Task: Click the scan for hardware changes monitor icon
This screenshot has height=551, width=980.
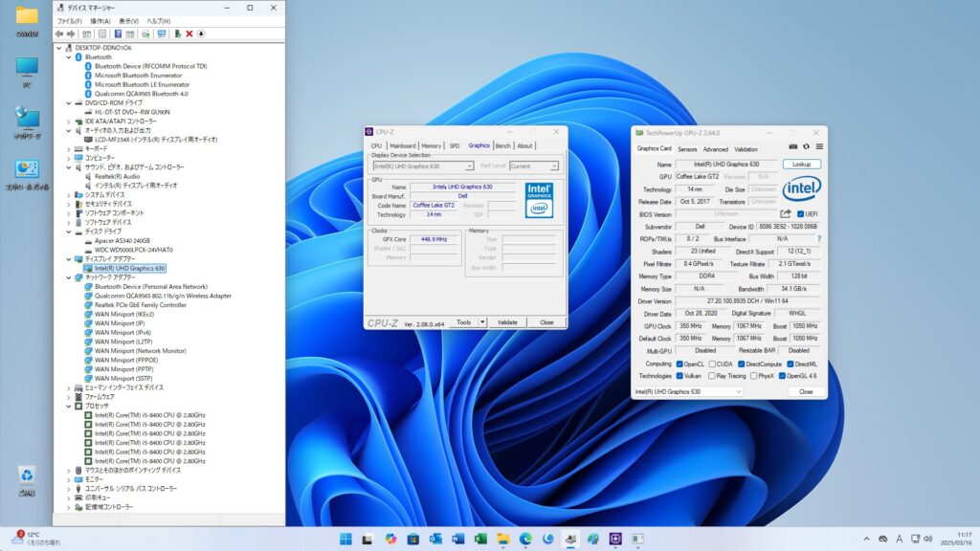Action: point(162,33)
